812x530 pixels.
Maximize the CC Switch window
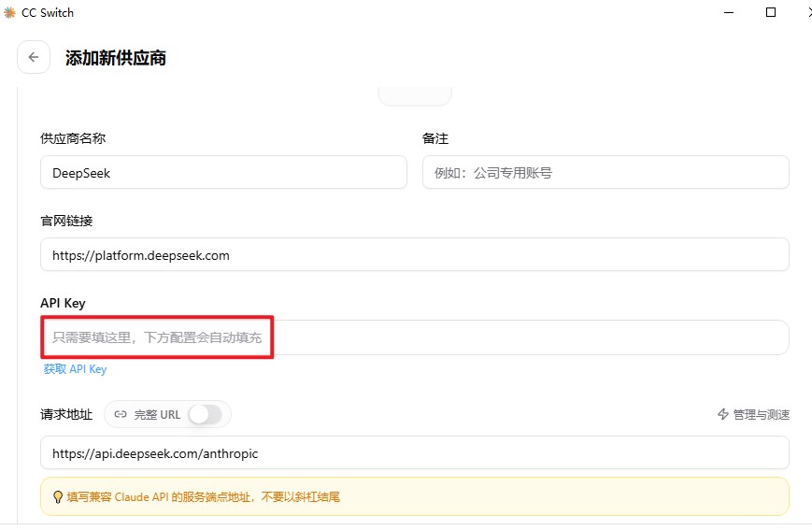point(771,12)
